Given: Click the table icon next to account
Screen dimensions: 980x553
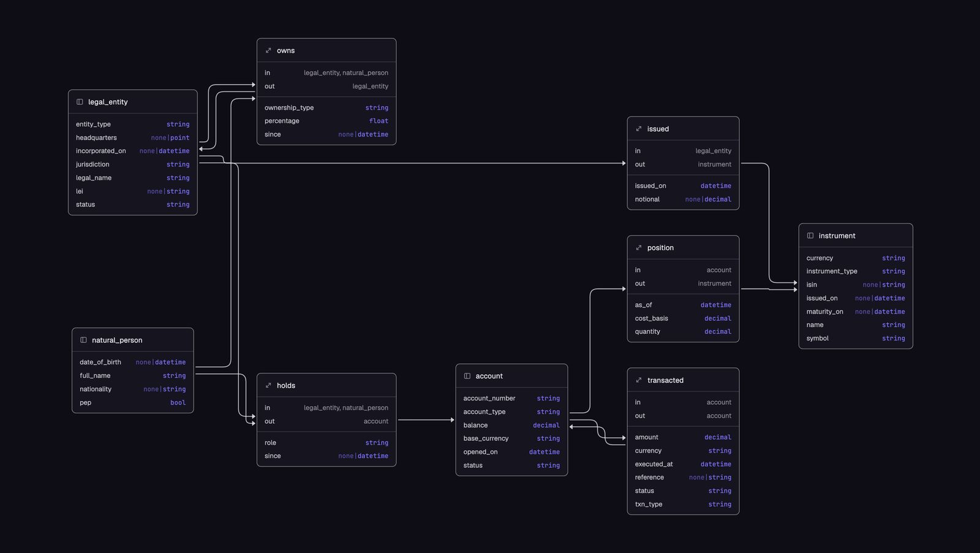Looking at the screenshot, I should (x=467, y=376).
